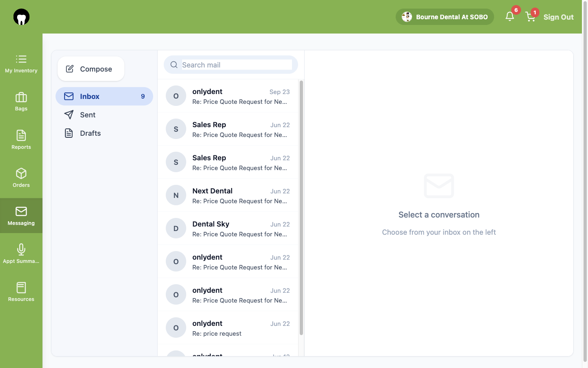This screenshot has width=588, height=368.
Task: Click the Dental Sky 'D' avatar
Action: 176,229
